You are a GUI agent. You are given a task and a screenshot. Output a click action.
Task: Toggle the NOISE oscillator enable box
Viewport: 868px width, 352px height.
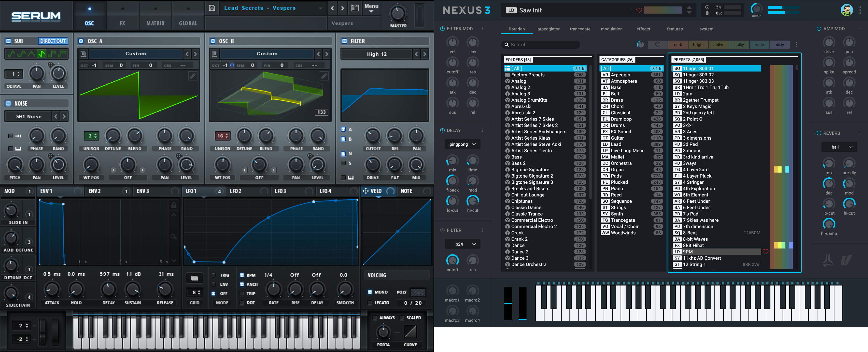click(x=8, y=103)
